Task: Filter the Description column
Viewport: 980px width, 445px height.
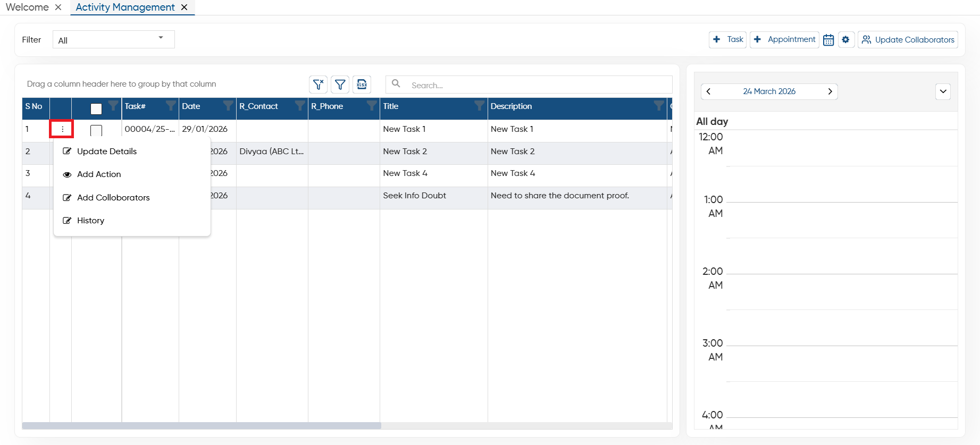Action: (659, 105)
